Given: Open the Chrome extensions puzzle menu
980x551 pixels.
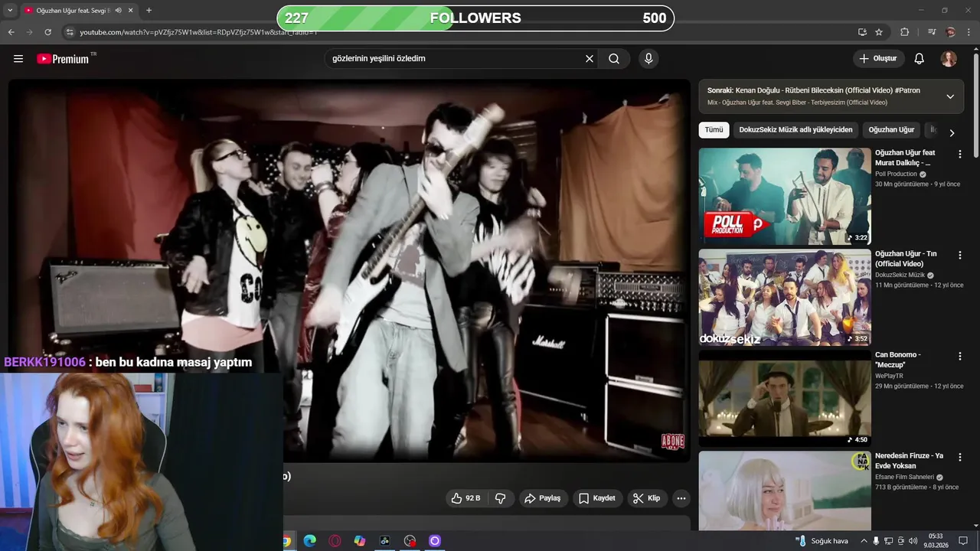Looking at the screenshot, I should [905, 32].
